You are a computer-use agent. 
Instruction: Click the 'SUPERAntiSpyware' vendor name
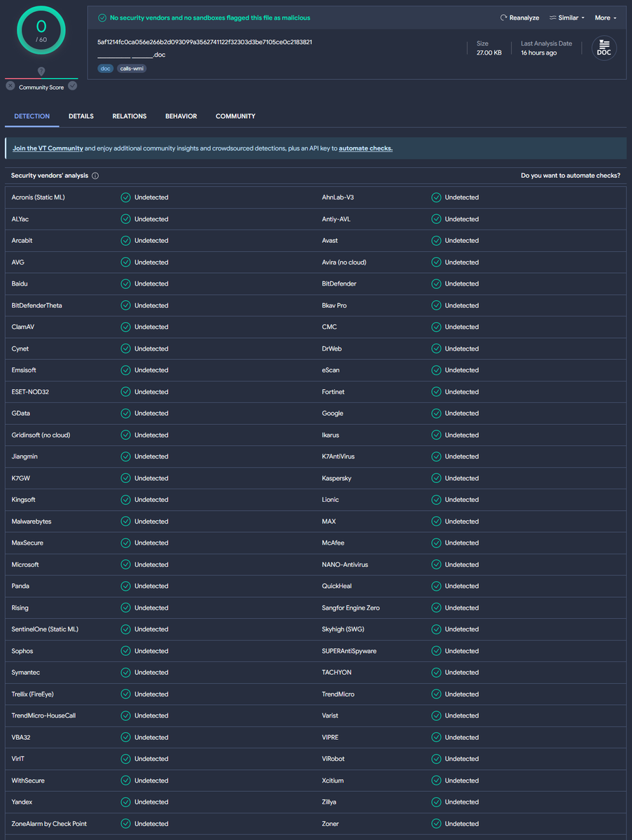click(349, 651)
